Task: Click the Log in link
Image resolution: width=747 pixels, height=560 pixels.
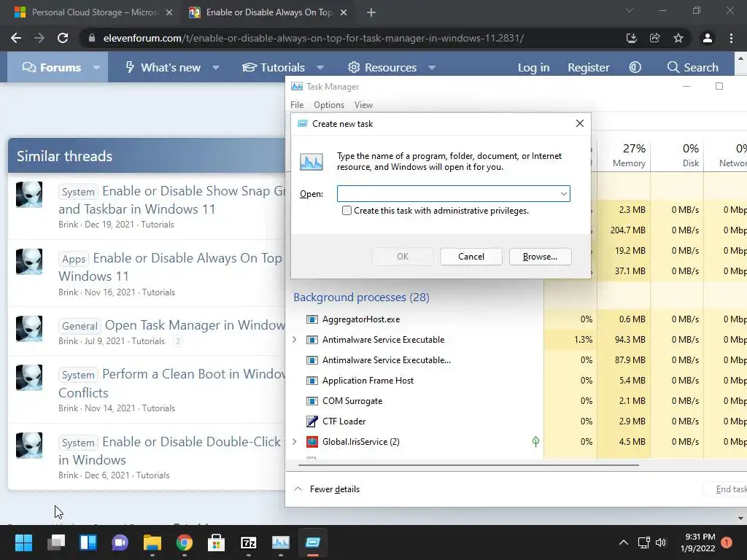Action: [533, 68]
